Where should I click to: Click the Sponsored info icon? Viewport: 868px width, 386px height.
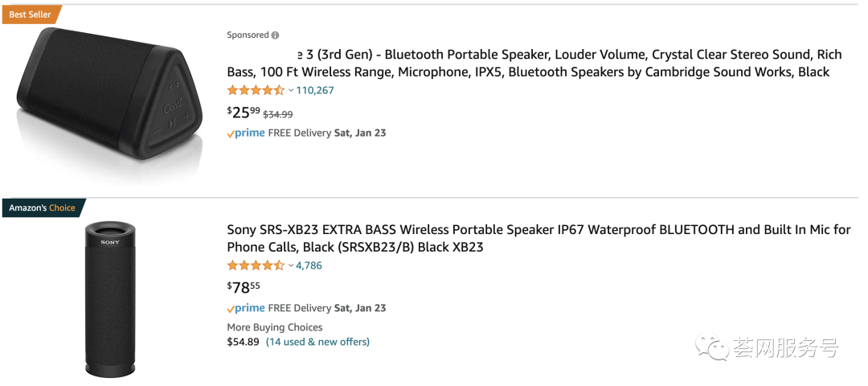276,35
